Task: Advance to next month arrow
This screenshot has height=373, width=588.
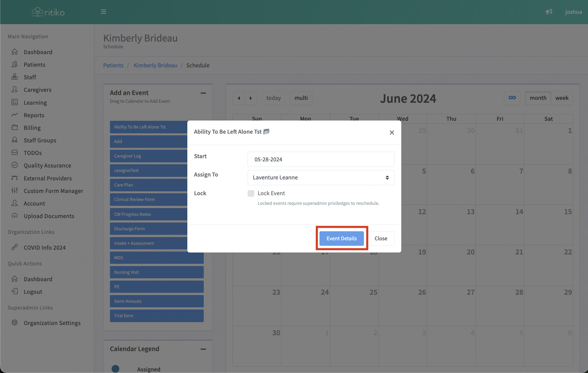Action: click(251, 98)
